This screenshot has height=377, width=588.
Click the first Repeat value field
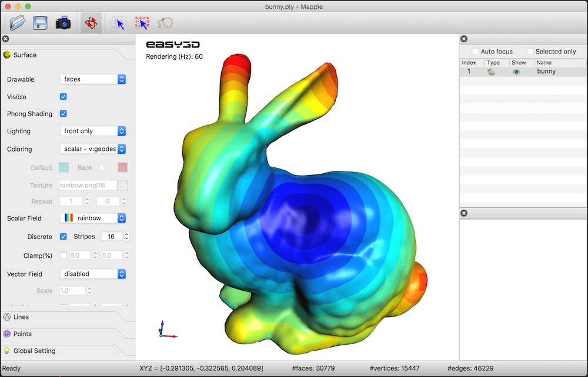click(x=71, y=201)
